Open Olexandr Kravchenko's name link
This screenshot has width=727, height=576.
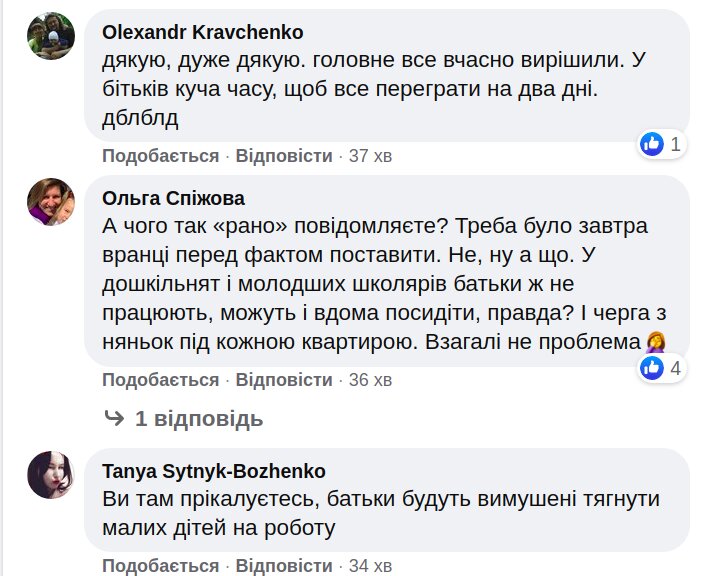(202, 33)
